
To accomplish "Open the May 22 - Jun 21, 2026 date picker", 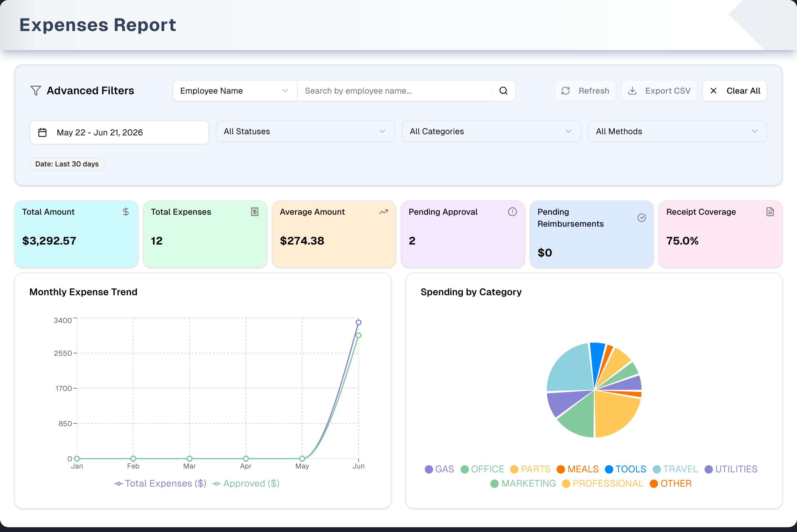I will pos(119,132).
